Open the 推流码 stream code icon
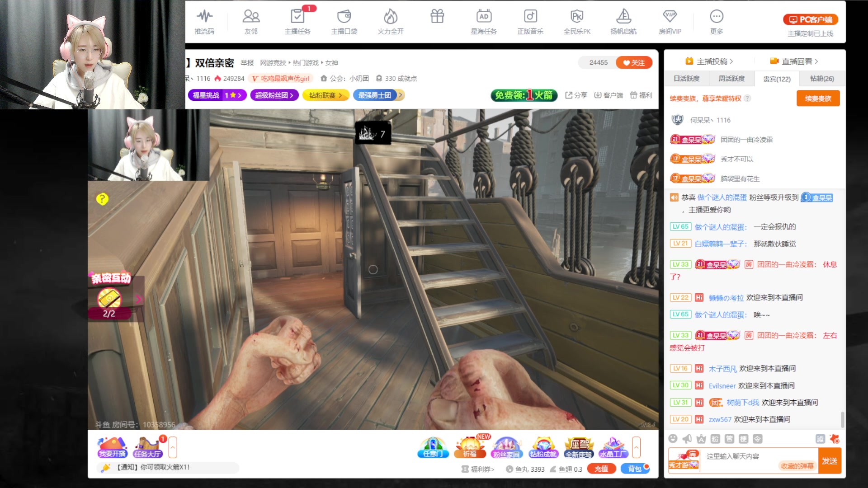 point(204,22)
